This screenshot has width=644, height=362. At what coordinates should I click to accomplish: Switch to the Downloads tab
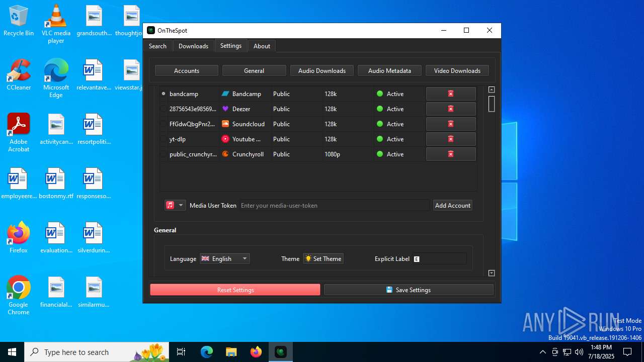(193, 46)
